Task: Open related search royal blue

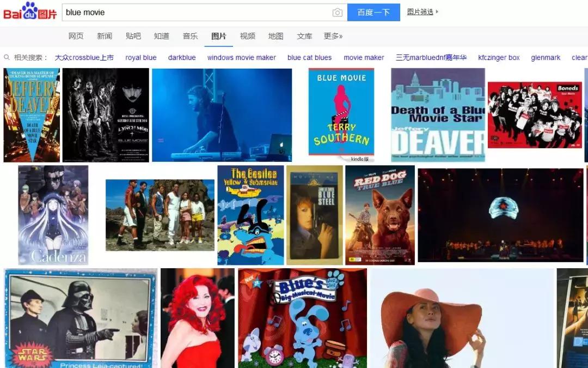Action: pyautogui.click(x=141, y=57)
